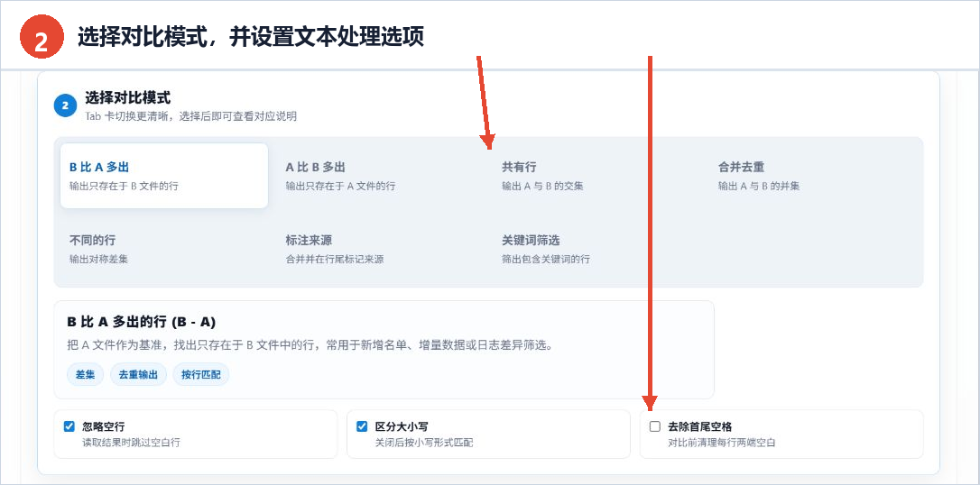Click the "B 比 A 多出的行 (B - A)" title
The width and height of the screenshot is (980, 485).
tap(142, 322)
